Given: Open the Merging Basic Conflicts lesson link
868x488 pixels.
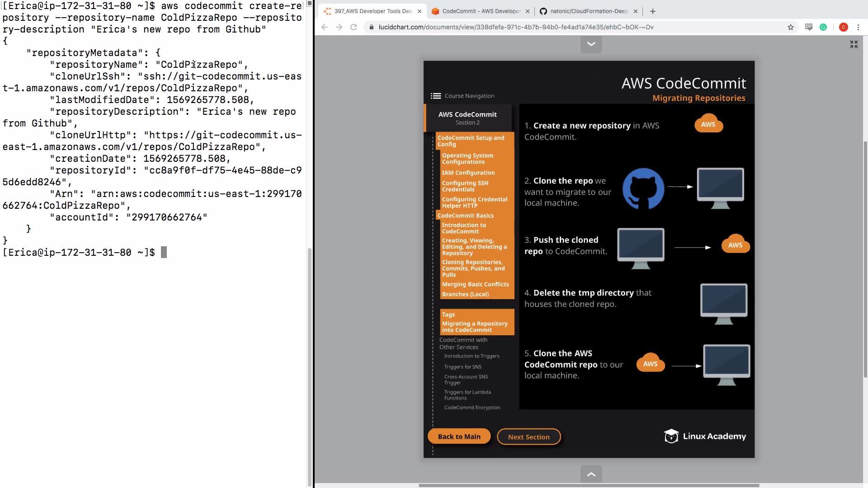Looking at the screenshot, I should [475, 284].
